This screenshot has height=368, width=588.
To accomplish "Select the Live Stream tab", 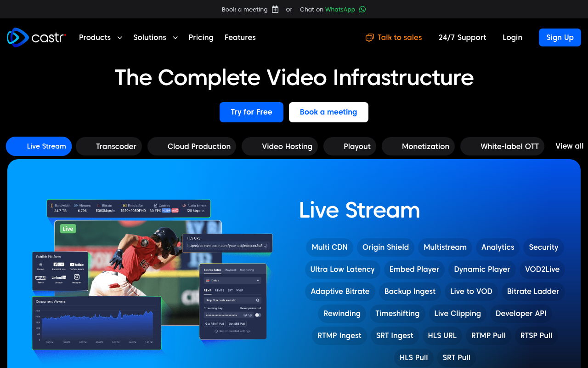I will coord(39,146).
